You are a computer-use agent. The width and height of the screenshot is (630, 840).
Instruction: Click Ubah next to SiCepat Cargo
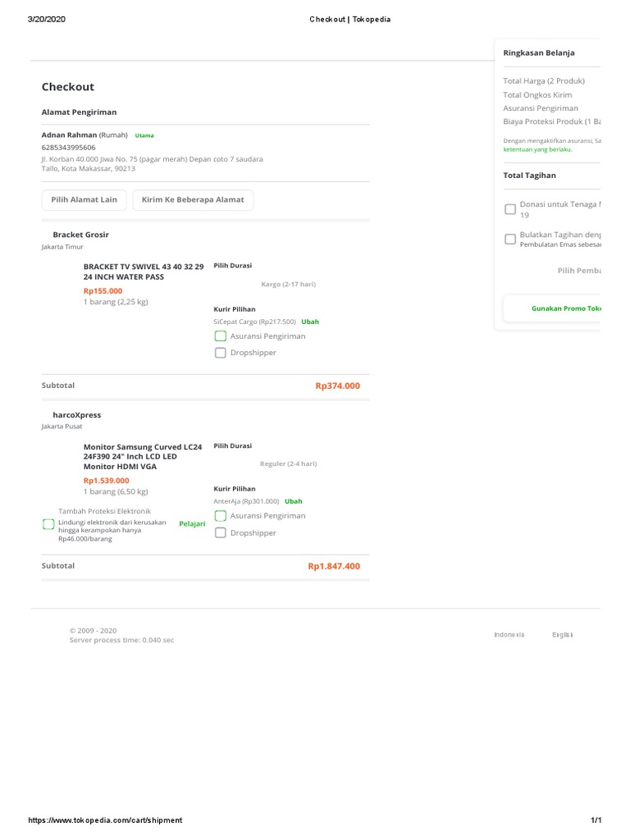pos(310,322)
